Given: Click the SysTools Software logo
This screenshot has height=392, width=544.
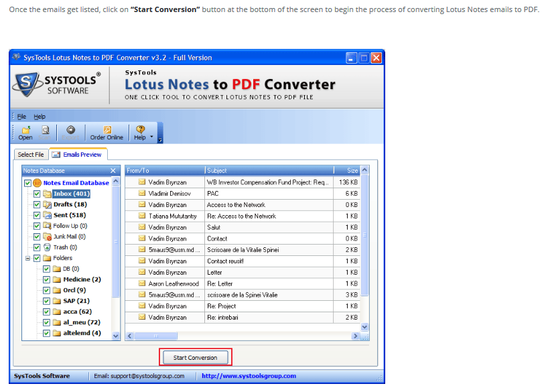Looking at the screenshot, I should pos(56,84).
